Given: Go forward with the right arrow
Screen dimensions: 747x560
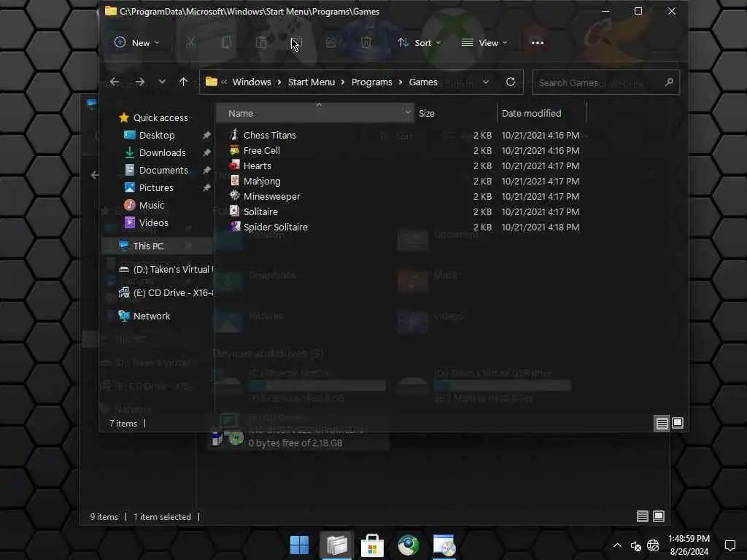Looking at the screenshot, I should (x=139, y=82).
